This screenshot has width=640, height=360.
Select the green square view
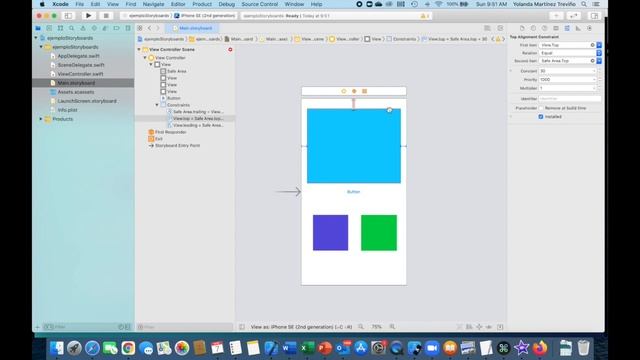click(379, 233)
